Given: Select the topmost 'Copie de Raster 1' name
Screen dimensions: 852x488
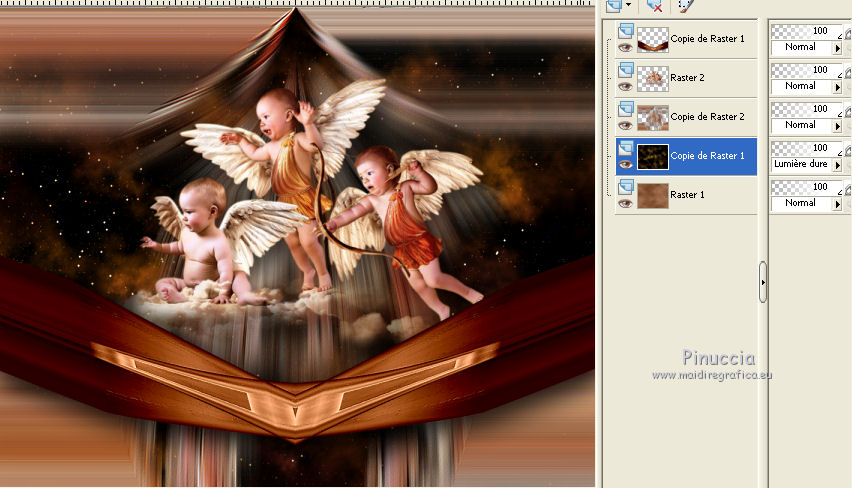Looking at the screenshot, I should pyautogui.click(x=707, y=39).
